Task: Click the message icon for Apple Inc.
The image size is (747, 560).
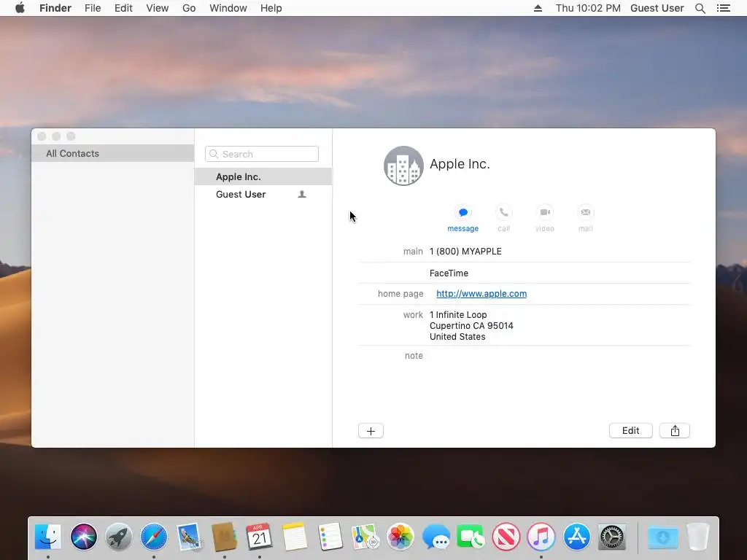Action: [x=462, y=212]
